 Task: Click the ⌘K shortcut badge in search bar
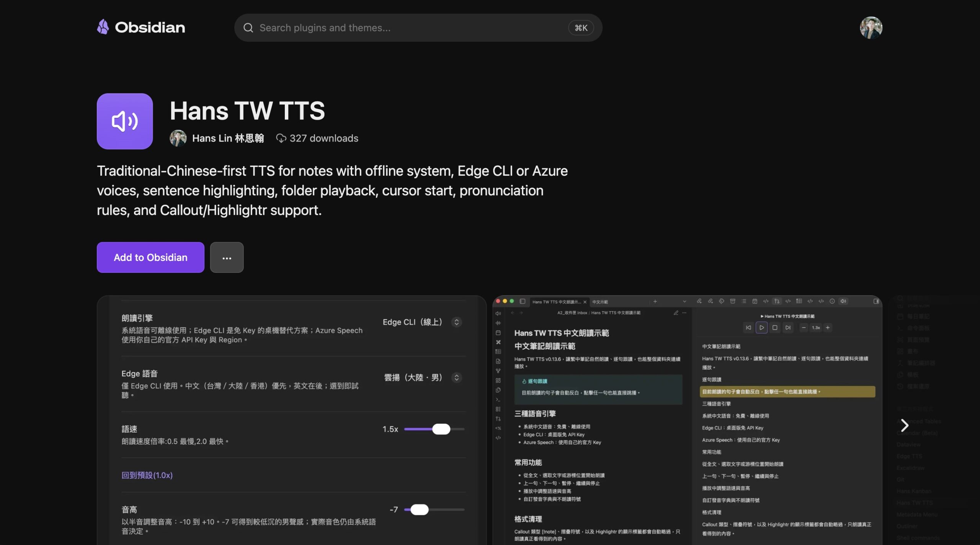pos(581,28)
